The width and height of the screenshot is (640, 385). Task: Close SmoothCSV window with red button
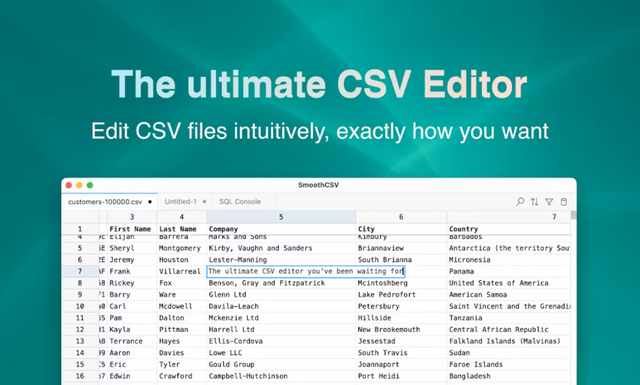(69, 185)
